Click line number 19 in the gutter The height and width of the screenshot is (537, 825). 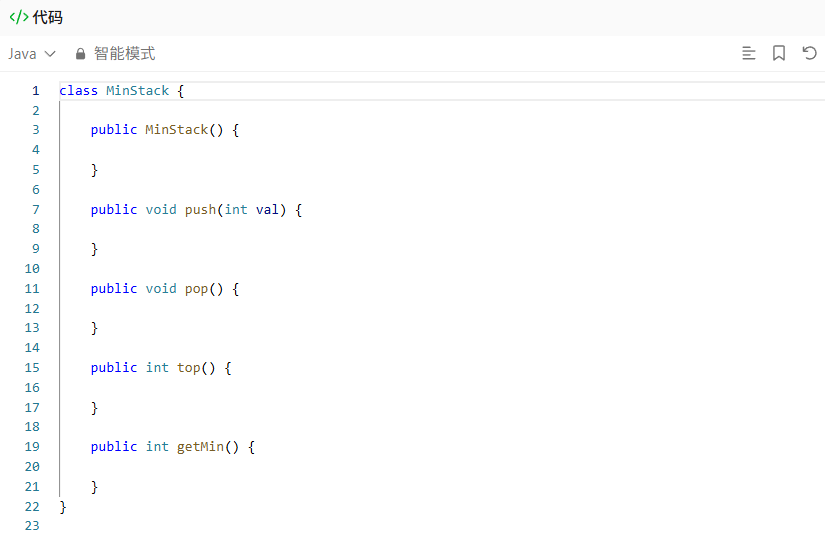[x=32, y=447]
